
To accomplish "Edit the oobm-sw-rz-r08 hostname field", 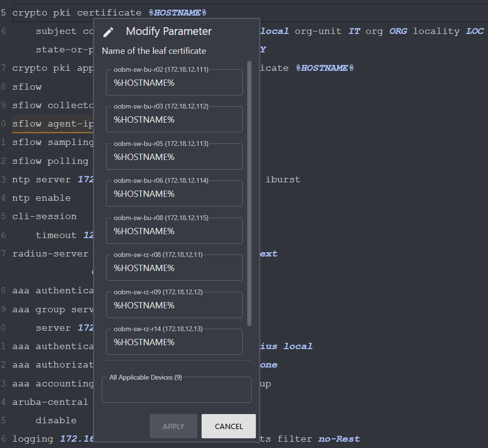I will coord(174,268).
